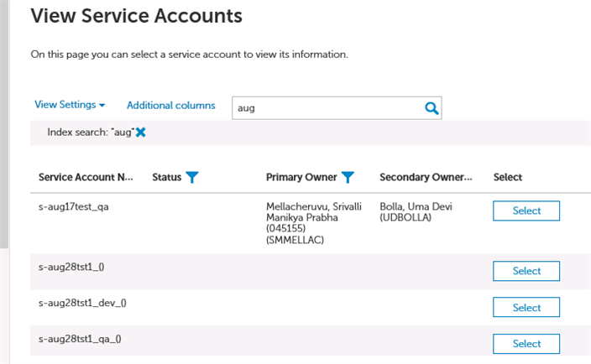
Task: Remove the Index search "aug" filter
Action: [140, 133]
